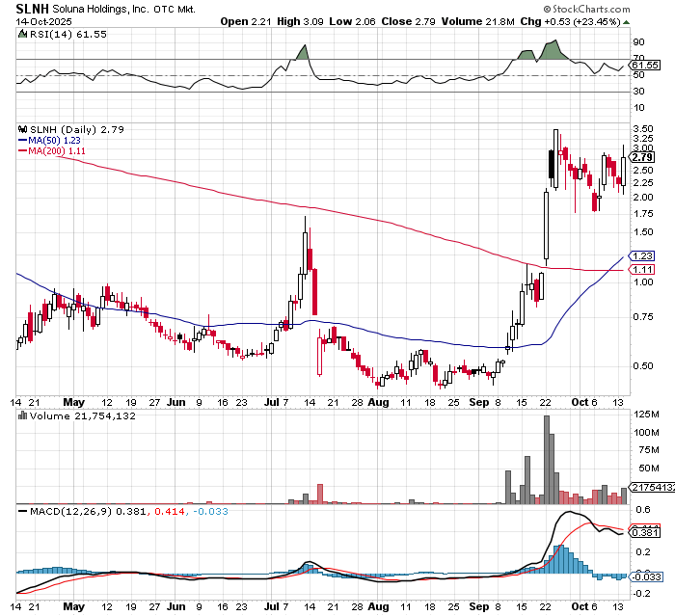
Task: Click the RSI(14) 61.55 legend label
Action: 68,34
